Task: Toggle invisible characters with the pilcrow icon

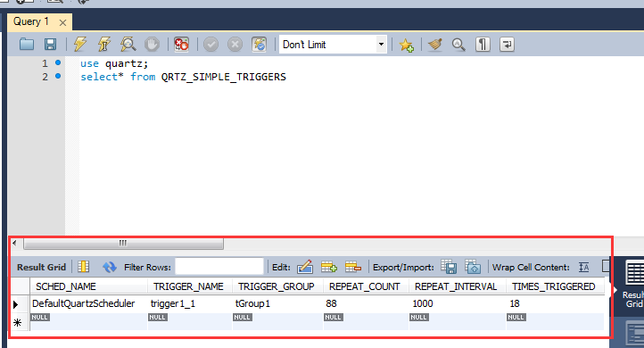Action: [483, 44]
